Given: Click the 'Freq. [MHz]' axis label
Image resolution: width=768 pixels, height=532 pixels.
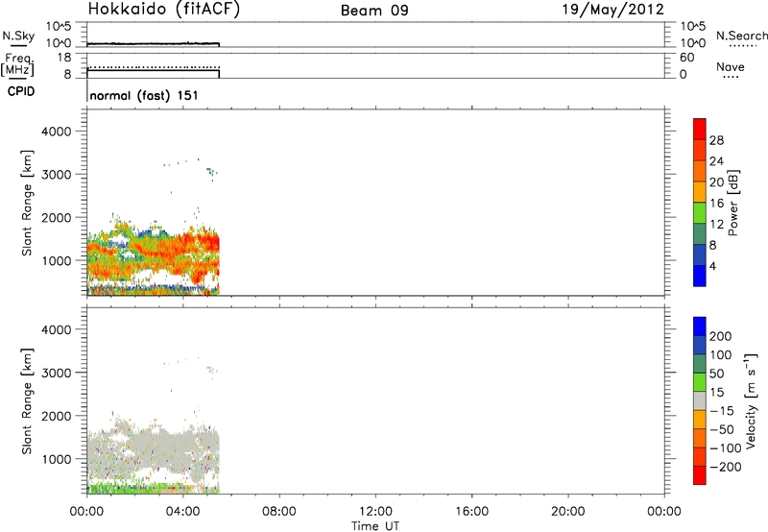Looking at the screenshot, I should pos(17,64).
